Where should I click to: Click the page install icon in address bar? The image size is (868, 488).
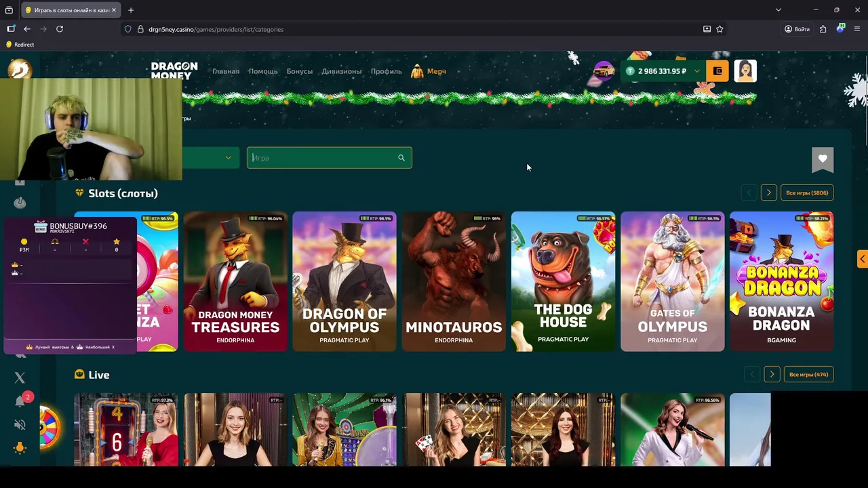(x=707, y=29)
